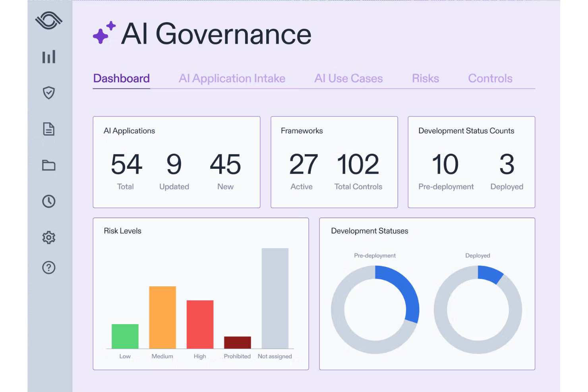Image resolution: width=588 pixels, height=392 pixels.
Task: Click the Risk Levels chart title
Action: pos(122,231)
